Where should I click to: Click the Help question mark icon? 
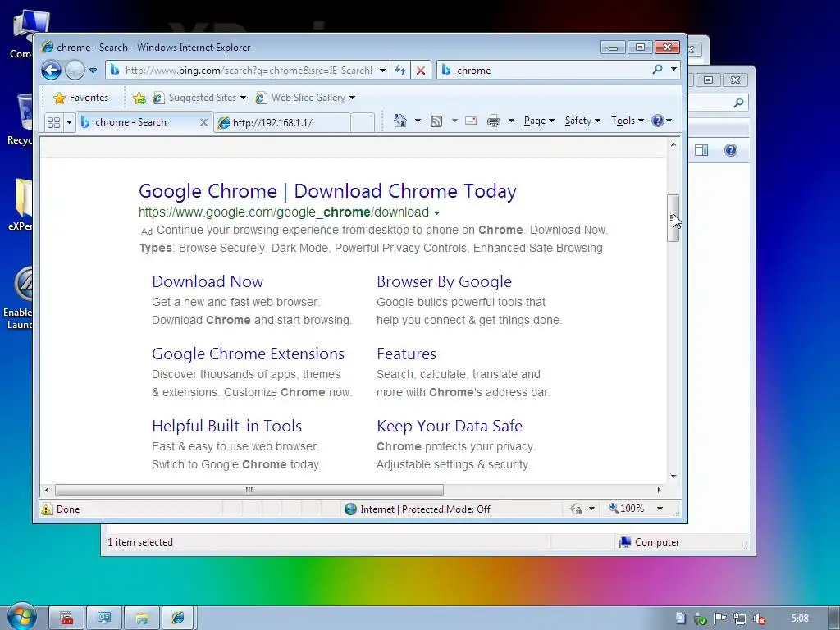tap(658, 121)
